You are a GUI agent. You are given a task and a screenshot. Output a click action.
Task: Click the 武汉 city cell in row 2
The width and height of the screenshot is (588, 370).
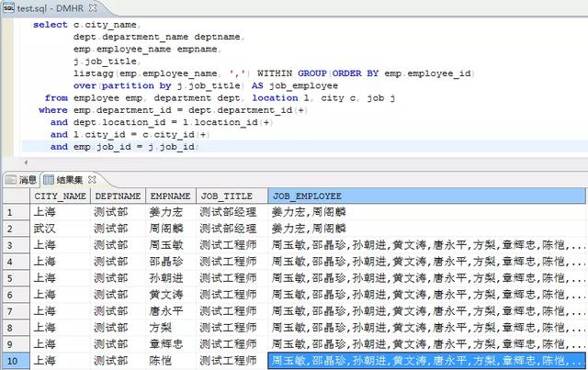[x=60, y=229]
